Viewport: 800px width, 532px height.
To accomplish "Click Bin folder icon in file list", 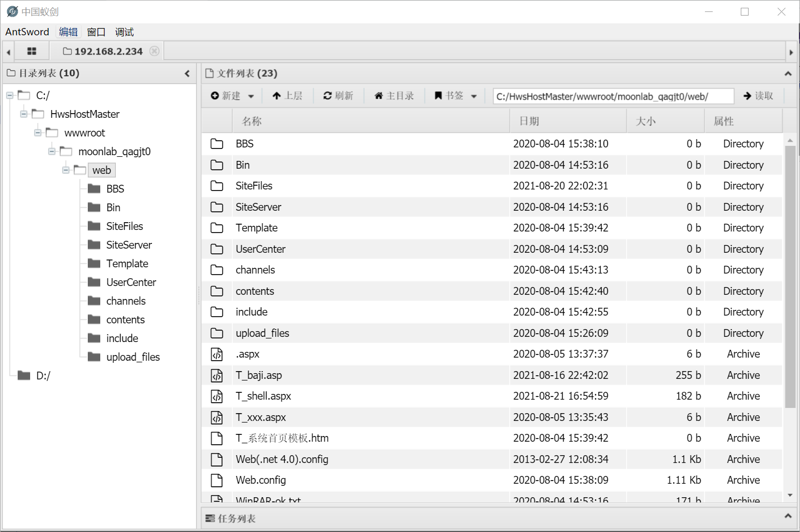I will pos(217,165).
